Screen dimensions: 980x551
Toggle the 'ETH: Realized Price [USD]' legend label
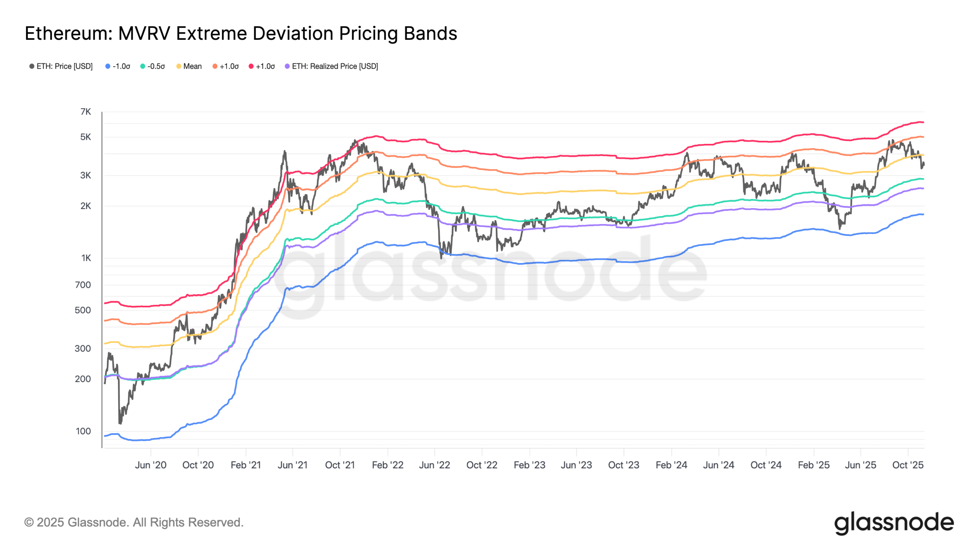click(335, 66)
